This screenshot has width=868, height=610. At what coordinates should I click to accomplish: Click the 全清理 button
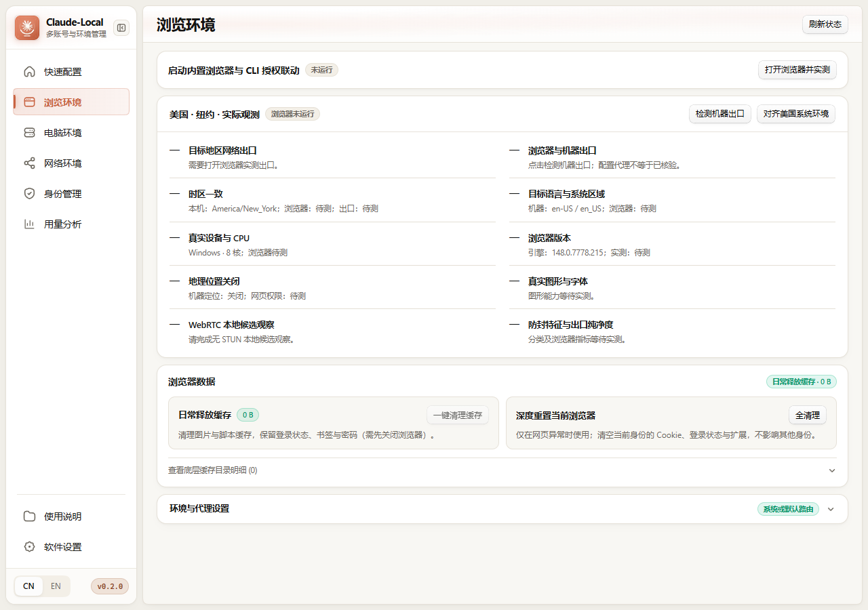808,415
